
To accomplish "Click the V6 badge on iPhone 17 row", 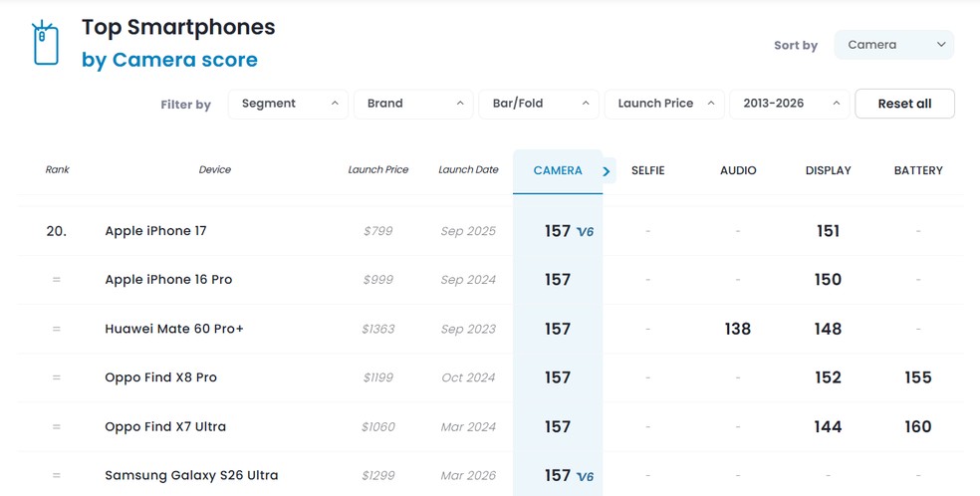I will [x=585, y=232].
